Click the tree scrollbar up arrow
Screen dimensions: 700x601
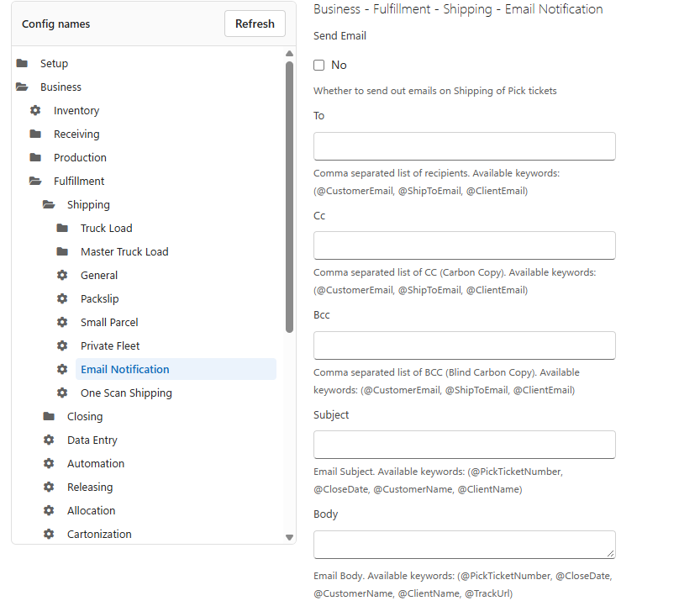point(289,54)
